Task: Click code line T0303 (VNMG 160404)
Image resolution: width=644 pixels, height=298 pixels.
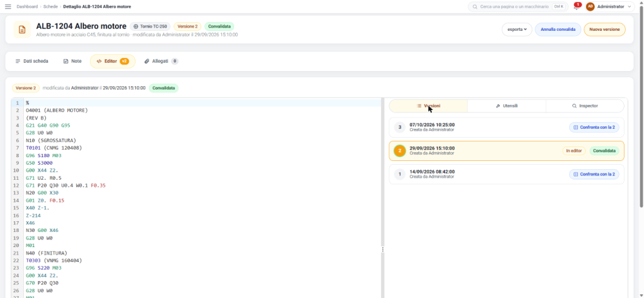Action: pos(54,261)
